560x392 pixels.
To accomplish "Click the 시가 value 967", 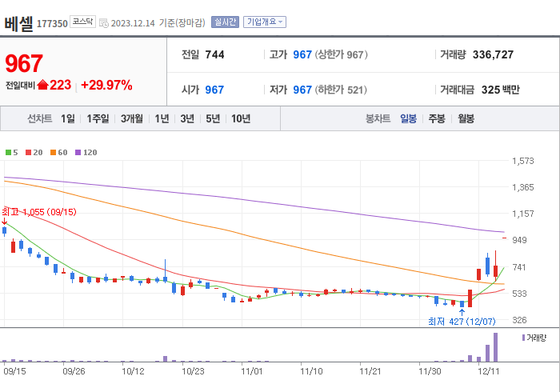I will tap(214, 90).
